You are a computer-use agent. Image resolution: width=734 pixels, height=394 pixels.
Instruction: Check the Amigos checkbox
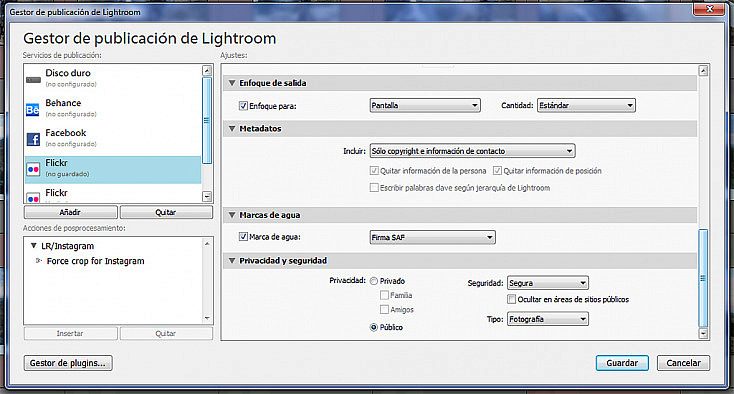point(384,309)
